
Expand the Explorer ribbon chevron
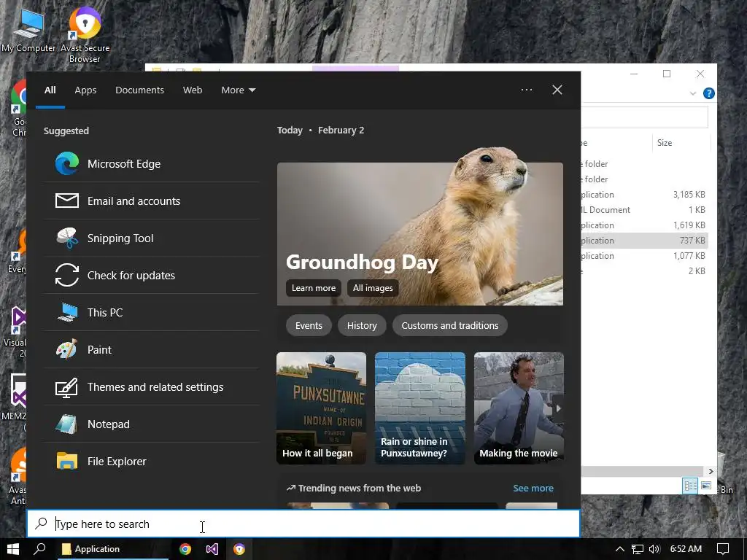(x=693, y=93)
